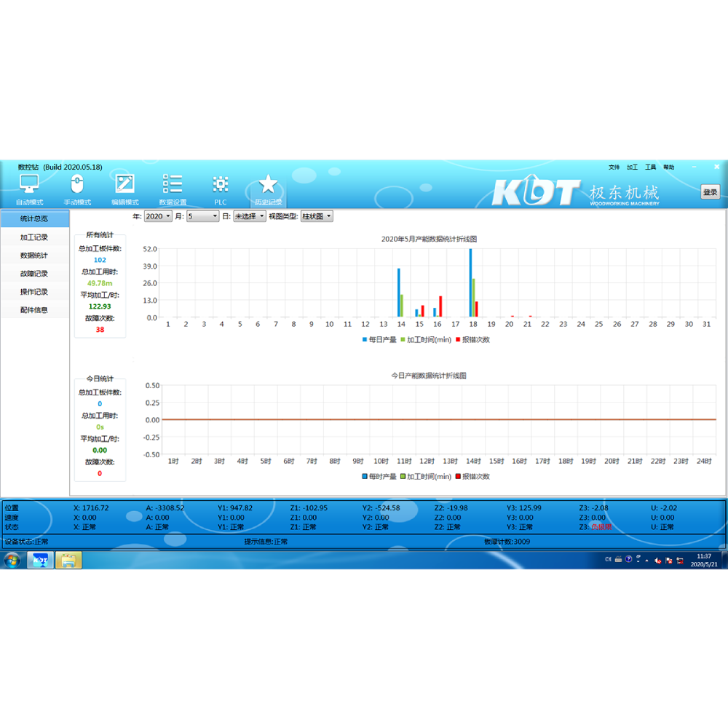Open file explorer in taskbar
Image resolution: width=728 pixels, height=728 pixels.
[68, 560]
